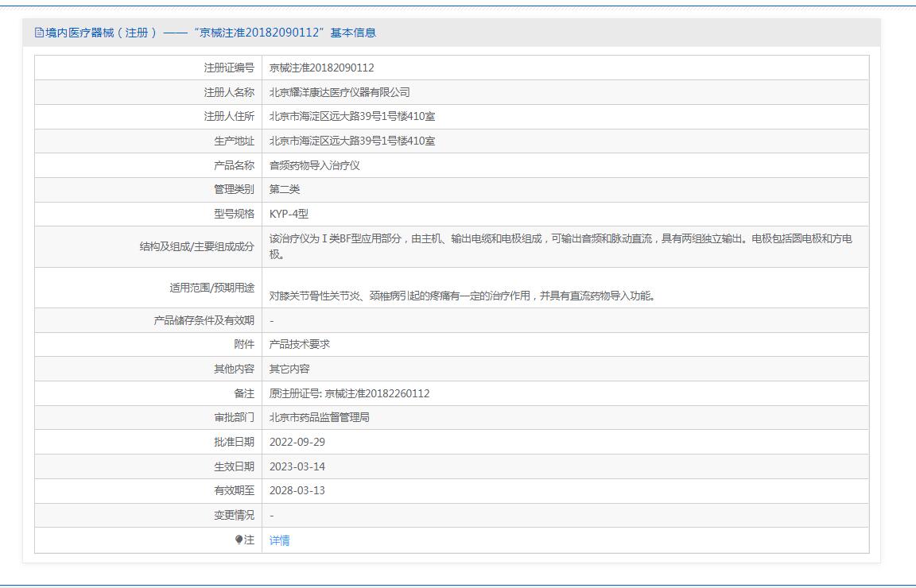Click the original registration number in 备注
The image size is (916, 588).
pyautogui.click(x=349, y=393)
